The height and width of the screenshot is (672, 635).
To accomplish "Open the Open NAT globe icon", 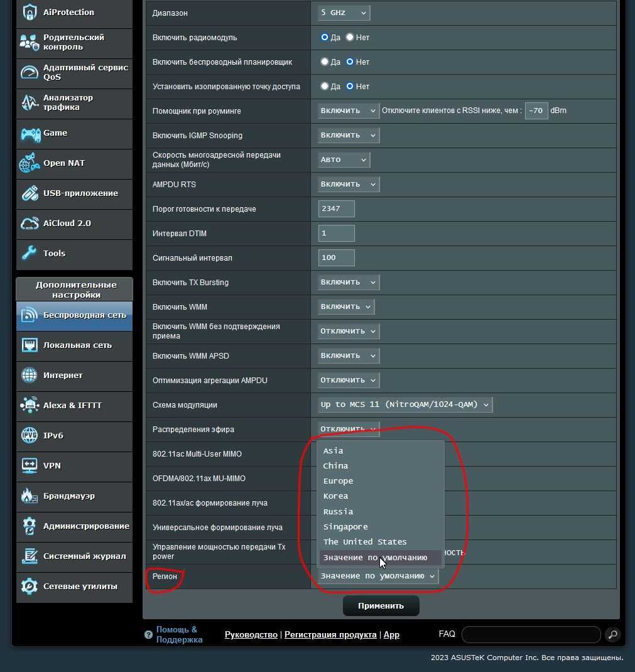I will [x=29, y=163].
